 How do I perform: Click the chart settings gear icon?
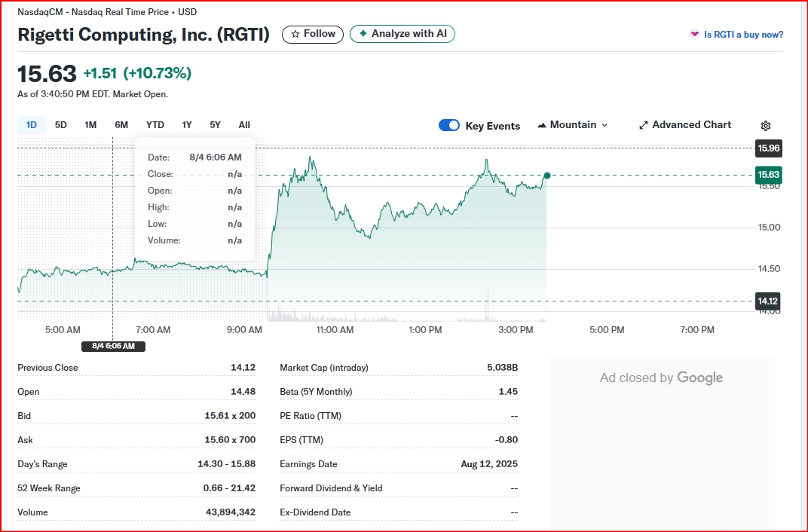click(765, 126)
